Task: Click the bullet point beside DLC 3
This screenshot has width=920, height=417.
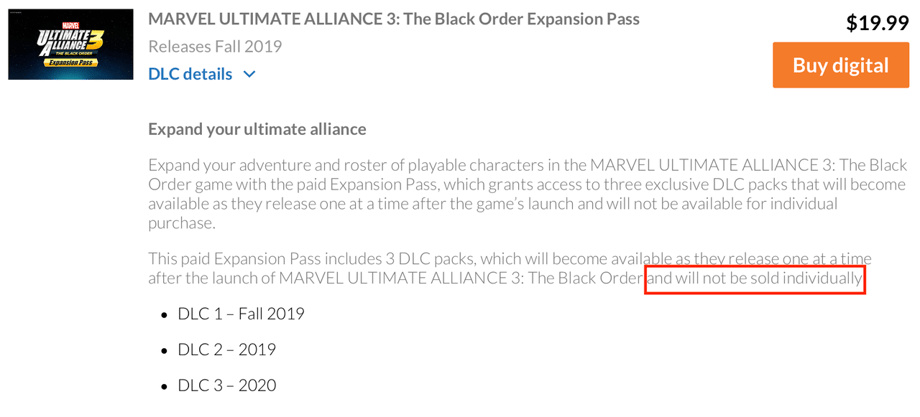Action: 165,387
